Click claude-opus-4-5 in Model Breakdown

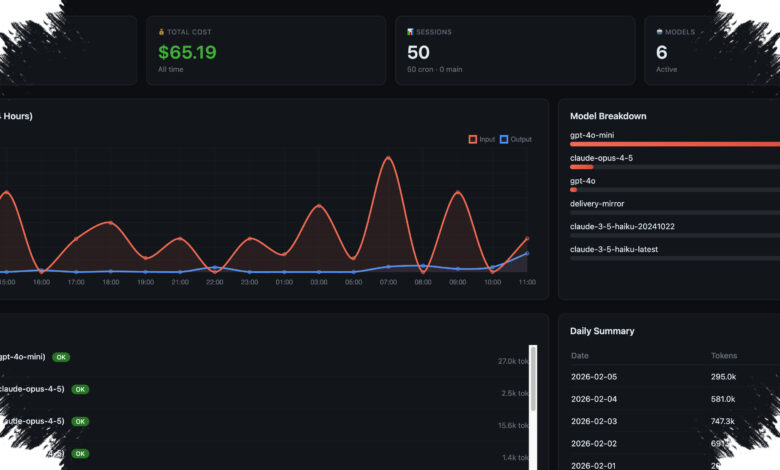[x=601, y=158]
